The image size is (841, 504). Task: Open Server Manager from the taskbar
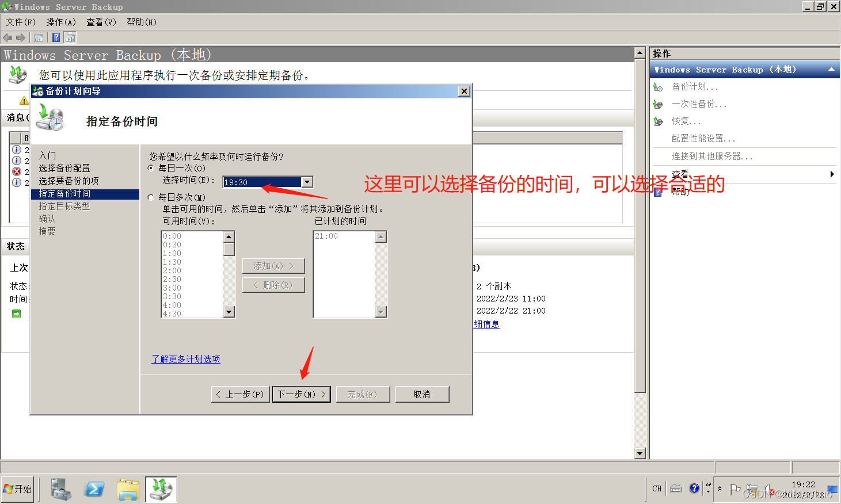point(60,489)
